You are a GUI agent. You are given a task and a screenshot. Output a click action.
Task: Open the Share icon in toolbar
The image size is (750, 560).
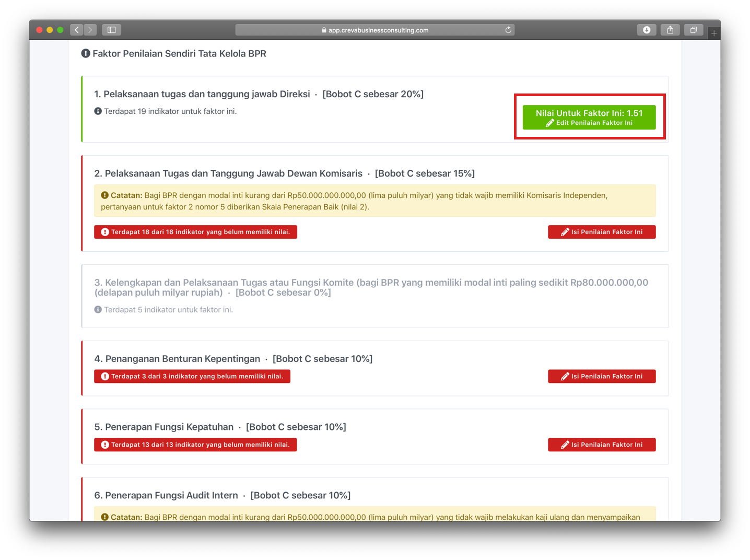pyautogui.click(x=670, y=30)
